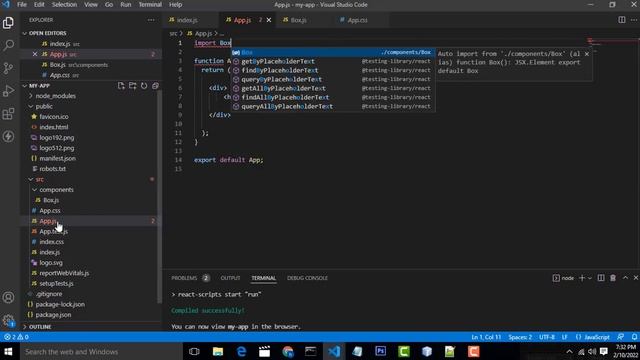The width and height of the screenshot is (640, 360).
Task: Select findAllByPlaceholderText suggestion
Action: [x=333, y=97]
